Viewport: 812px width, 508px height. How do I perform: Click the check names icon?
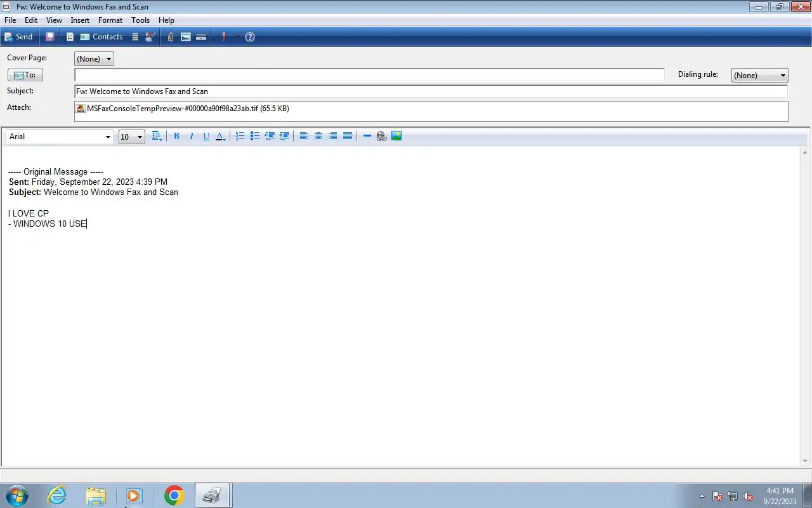coord(150,37)
